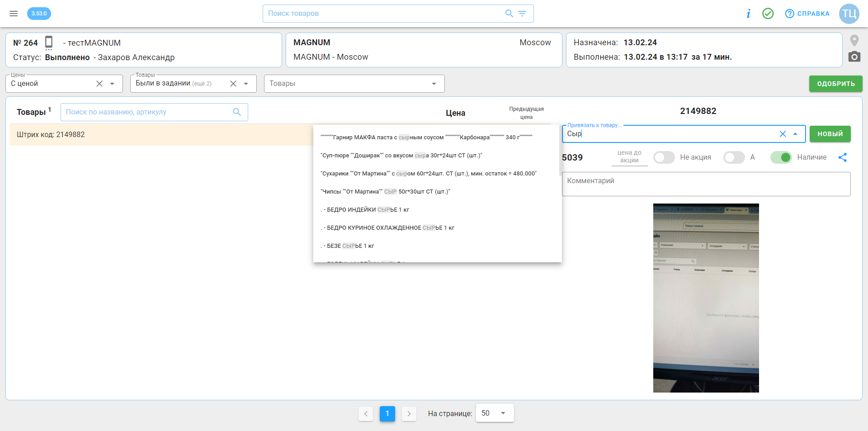Toggle the Наличие switch off
Image resolution: width=868 pixels, height=431 pixels.
[x=781, y=157]
